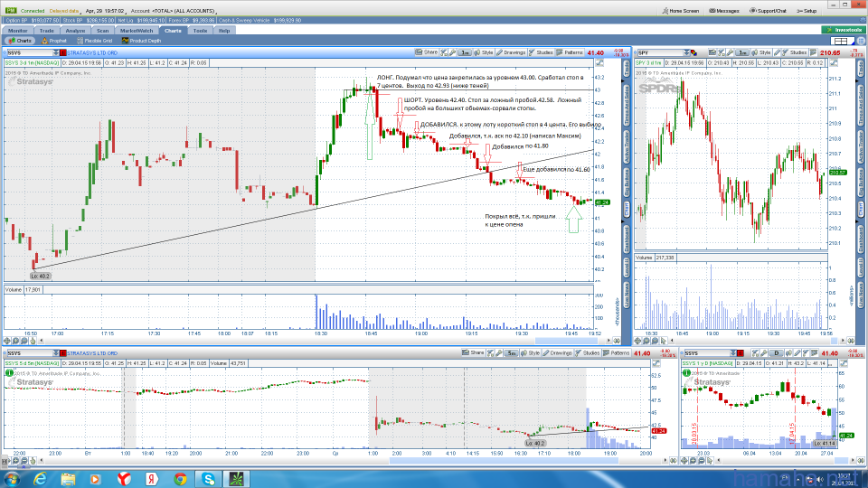The height and width of the screenshot is (488, 868).
Task: Click STRATASYS LTD ORD link on 1m chart
Action: [x=92, y=52]
